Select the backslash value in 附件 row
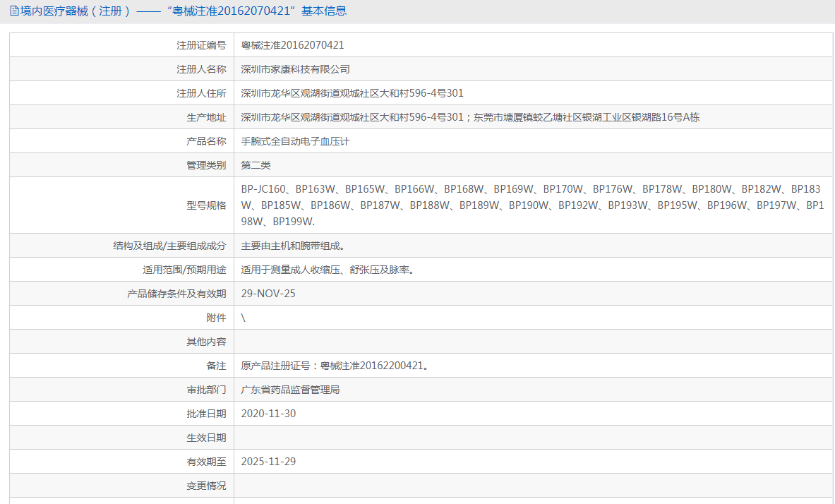 click(243, 318)
